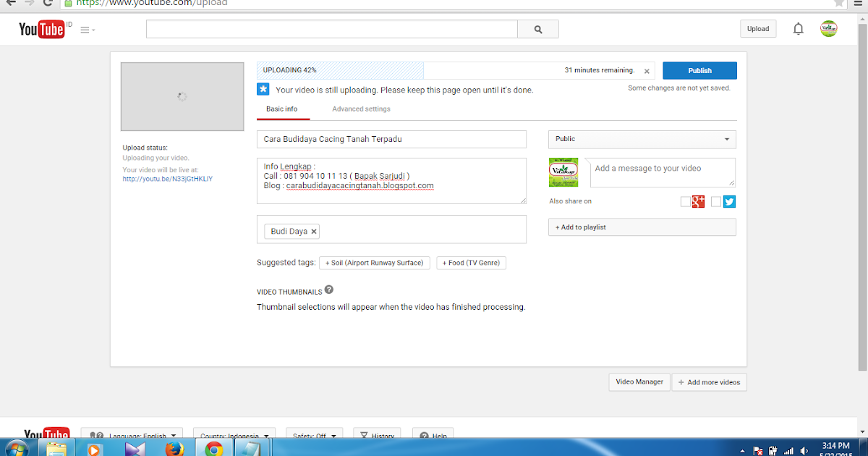Remove the 'Budi Daya' tag with its X
Image resolution: width=868 pixels, height=456 pixels.
pos(314,232)
